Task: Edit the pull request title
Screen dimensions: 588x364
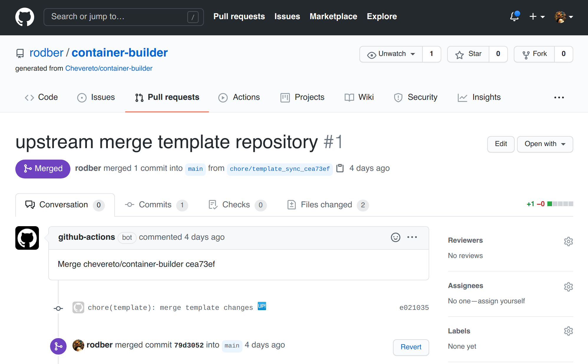Action: click(x=501, y=144)
